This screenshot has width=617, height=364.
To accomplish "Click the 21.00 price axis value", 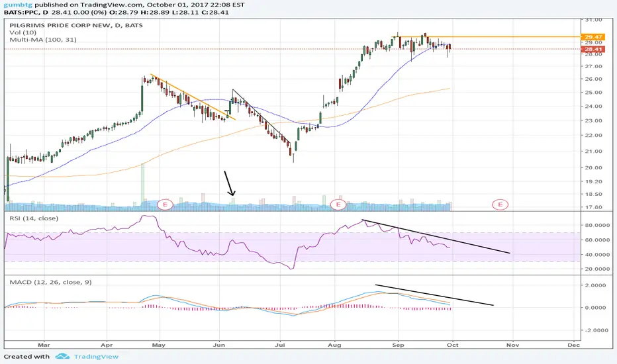I will [593, 152].
